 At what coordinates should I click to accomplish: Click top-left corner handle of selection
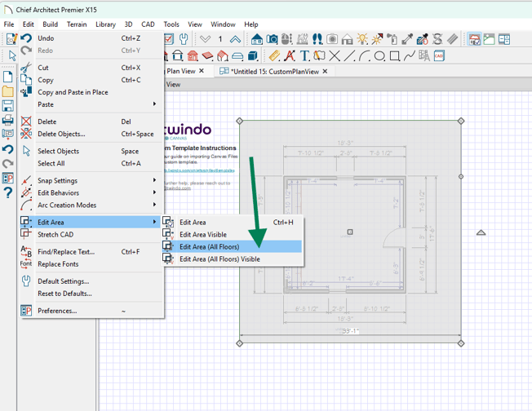pos(240,121)
